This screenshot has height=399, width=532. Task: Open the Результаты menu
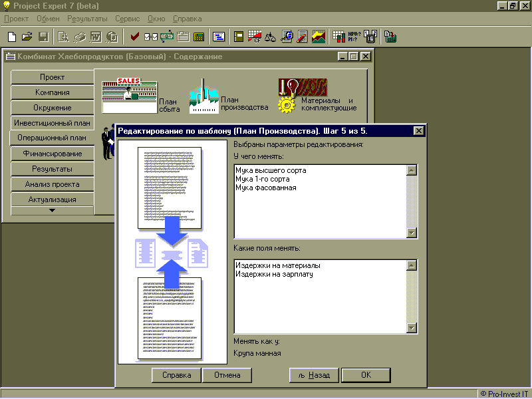[87, 19]
